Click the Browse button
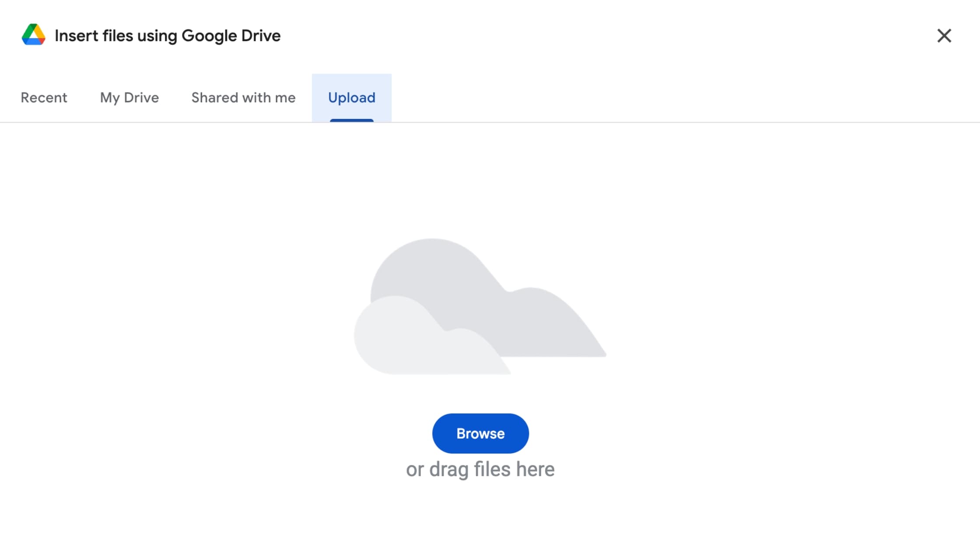The width and height of the screenshot is (980, 551). [x=480, y=433]
